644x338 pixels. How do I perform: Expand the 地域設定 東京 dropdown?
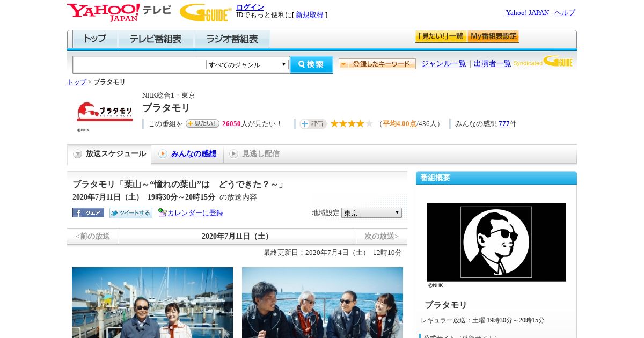[x=371, y=213]
